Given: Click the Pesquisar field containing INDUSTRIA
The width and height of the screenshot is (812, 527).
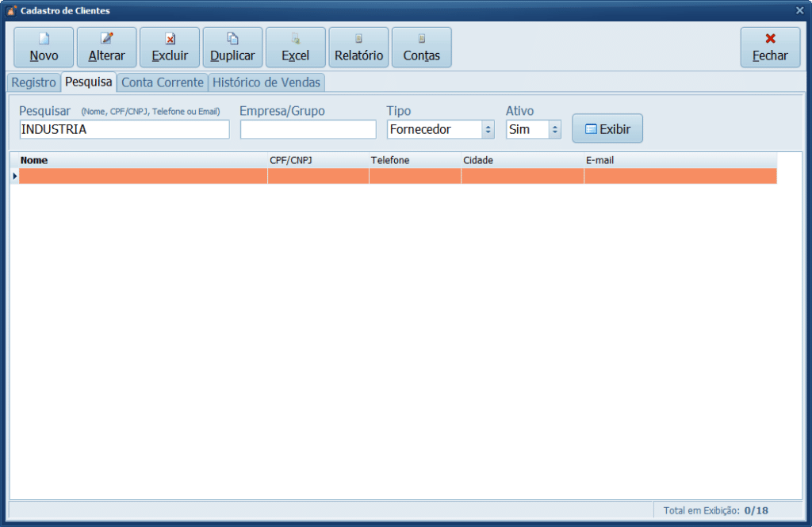Looking at the screenshot, I should point(124,129).
